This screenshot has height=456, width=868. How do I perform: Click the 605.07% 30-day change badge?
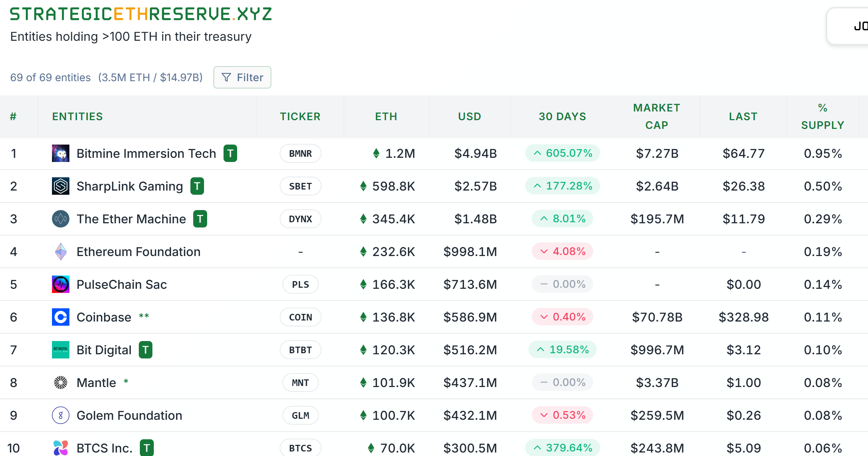pyautogui.click(x=563, y=153)
